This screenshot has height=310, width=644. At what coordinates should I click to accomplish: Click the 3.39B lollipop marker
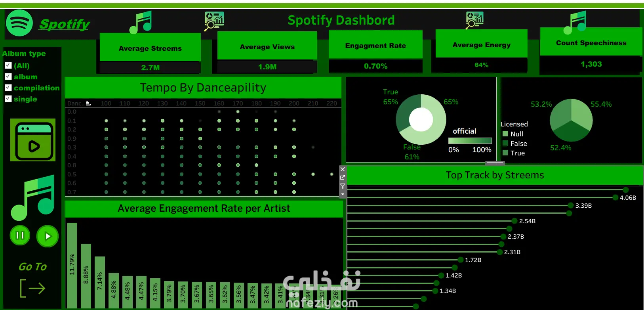click(571, 205)
